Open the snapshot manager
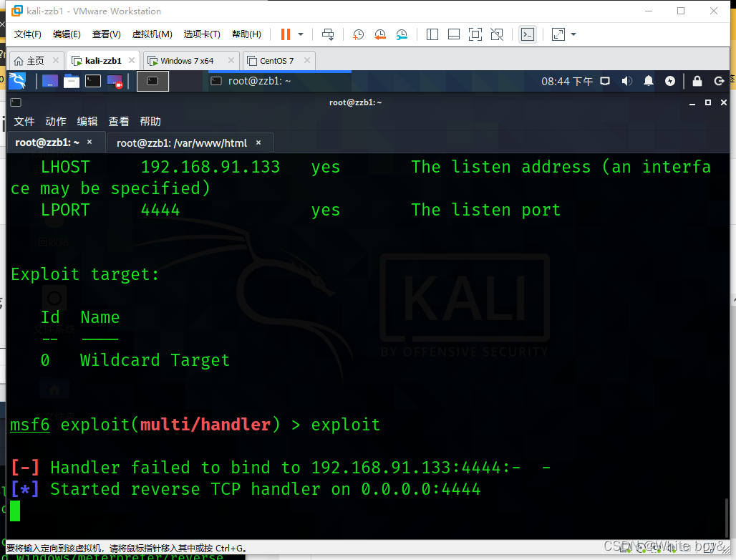Viewport: 736px width, 560px height. [402, 34]
